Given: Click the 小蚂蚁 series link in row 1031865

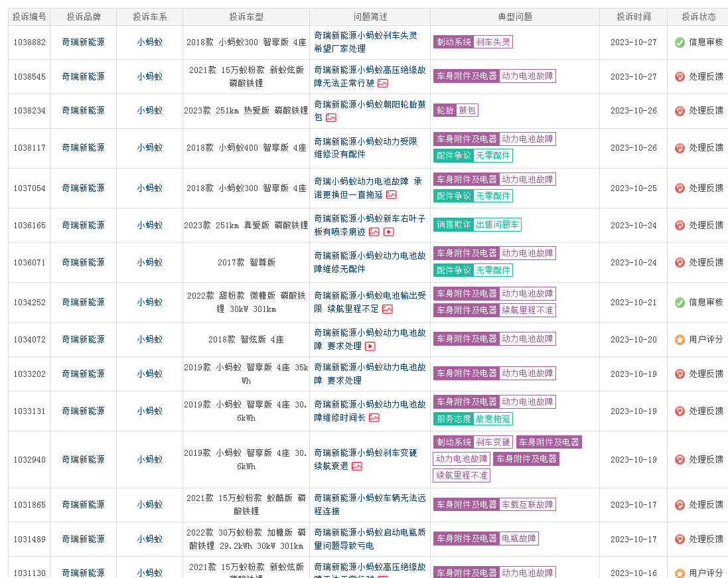Looking at the screenshot, I should [x=149, y=504].
